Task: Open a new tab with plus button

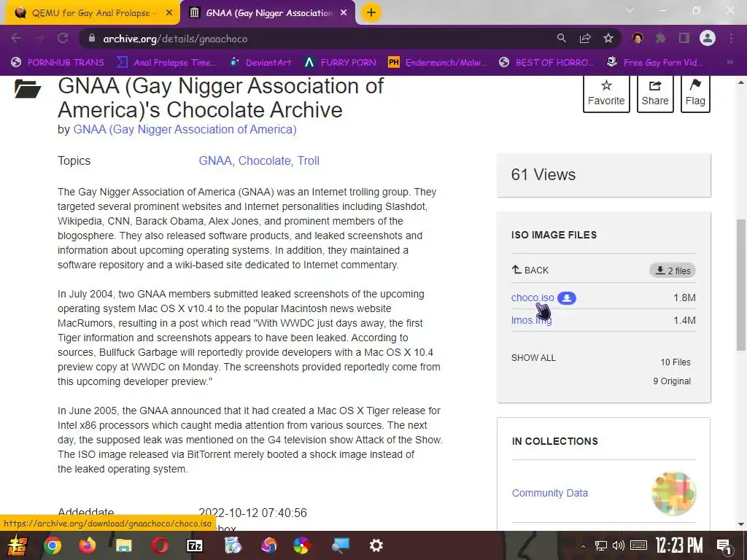Action: (x=371, y=13)
